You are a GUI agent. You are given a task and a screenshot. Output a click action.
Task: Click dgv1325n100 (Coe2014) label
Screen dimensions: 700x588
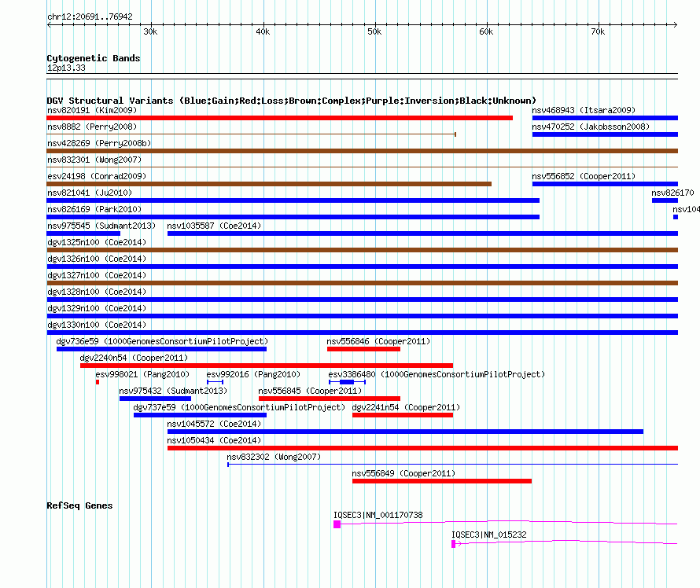pos(97,242)
